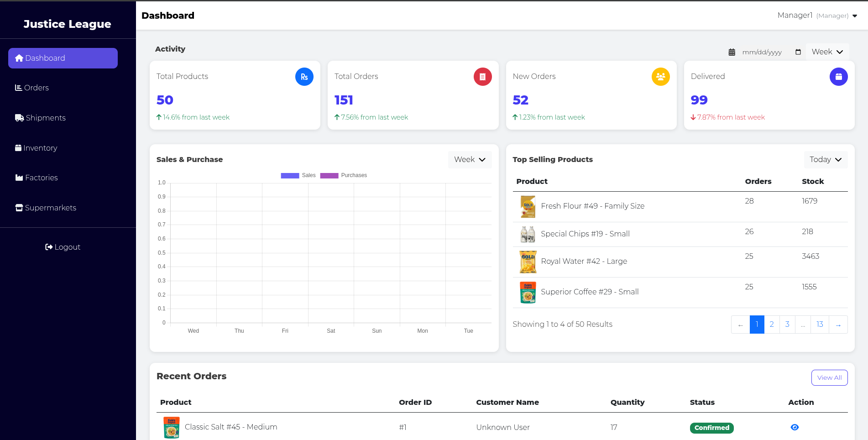Click the calendar icon left of the date field
Viewport: 868px width, 440px height.
point(732,52)
